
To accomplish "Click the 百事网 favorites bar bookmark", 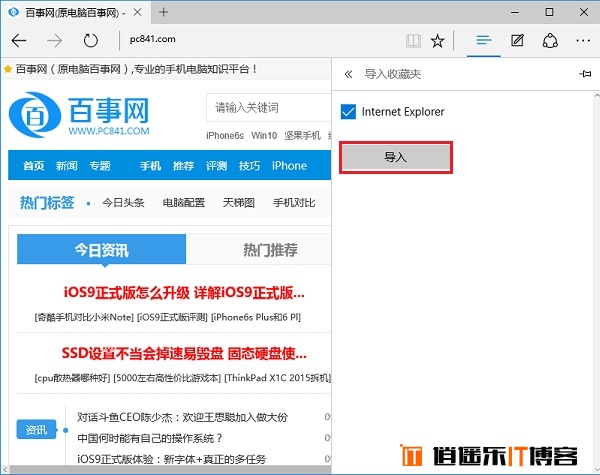I will 130,69.
